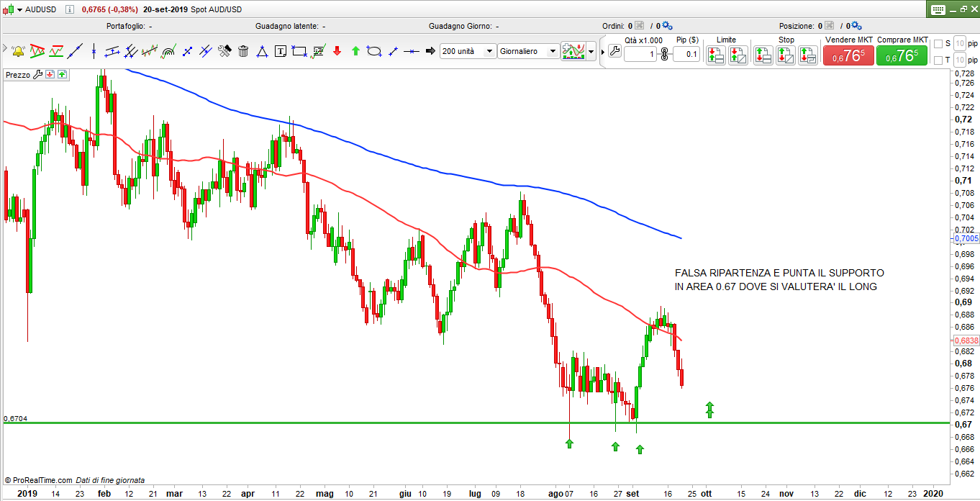Select the trash can delete tool

point(243,51)
